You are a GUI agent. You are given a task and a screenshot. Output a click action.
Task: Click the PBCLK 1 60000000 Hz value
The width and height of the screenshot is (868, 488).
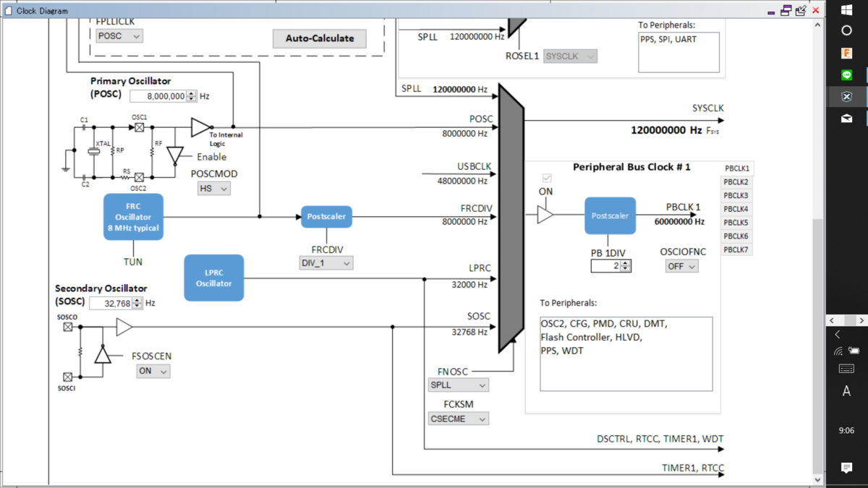click(x=679, y=222)
